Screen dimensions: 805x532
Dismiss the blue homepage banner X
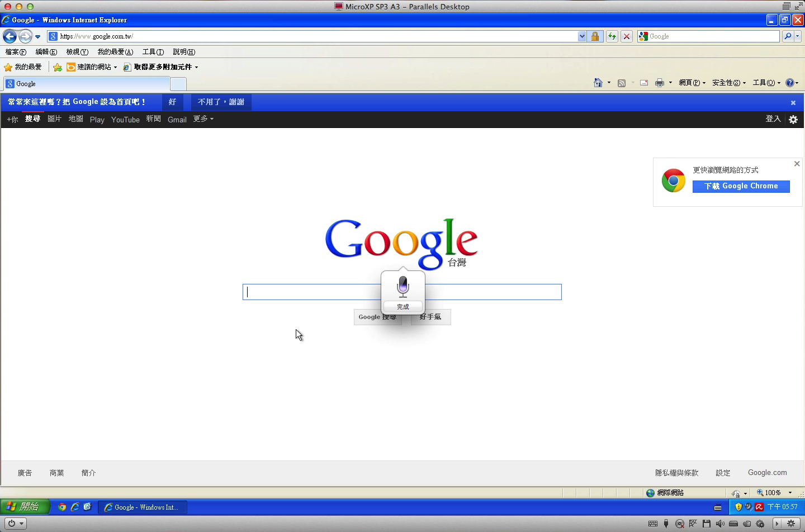tap(793, 103)
